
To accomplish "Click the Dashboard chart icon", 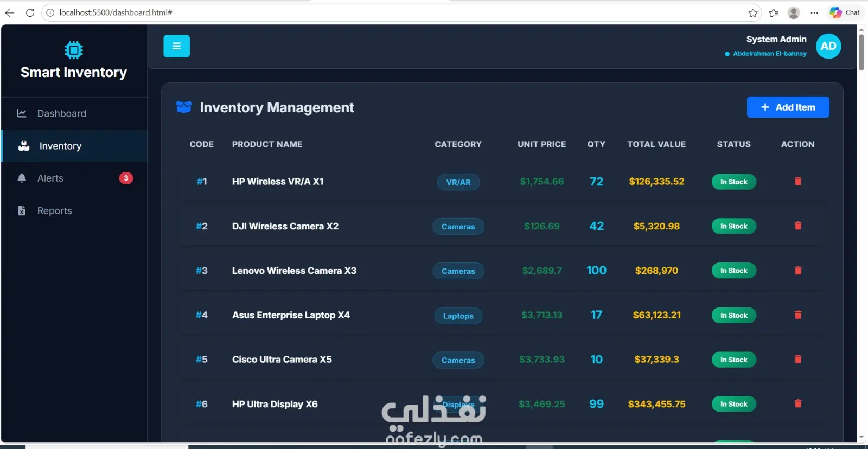I will 22,113.
